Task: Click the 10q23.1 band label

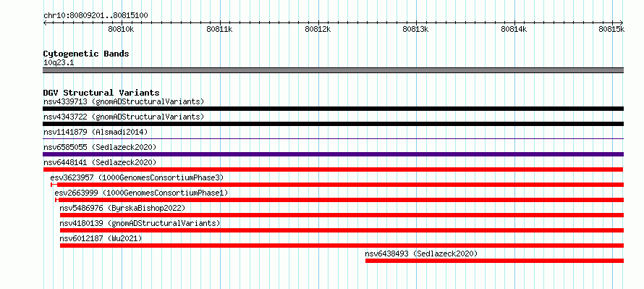Action: 59,63
